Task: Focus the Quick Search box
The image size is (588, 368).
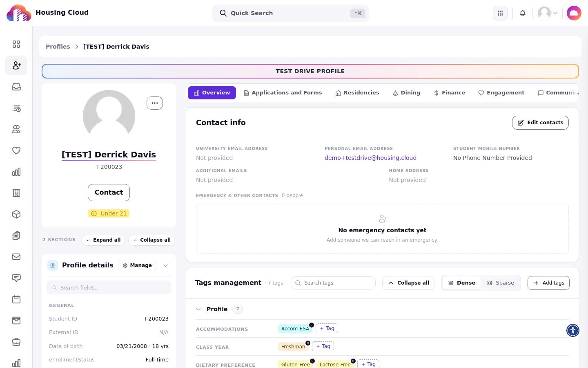Action: 291,13
